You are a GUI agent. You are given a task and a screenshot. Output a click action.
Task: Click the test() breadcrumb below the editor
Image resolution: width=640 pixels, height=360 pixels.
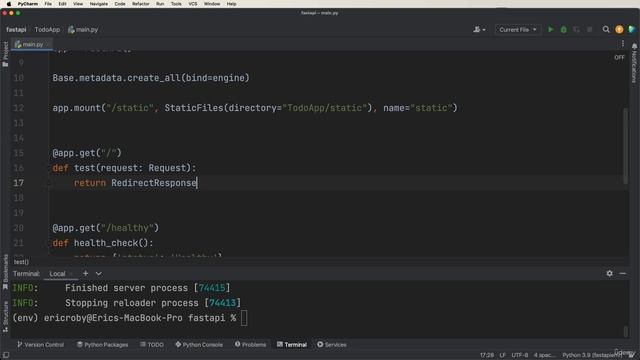[21, 262]
